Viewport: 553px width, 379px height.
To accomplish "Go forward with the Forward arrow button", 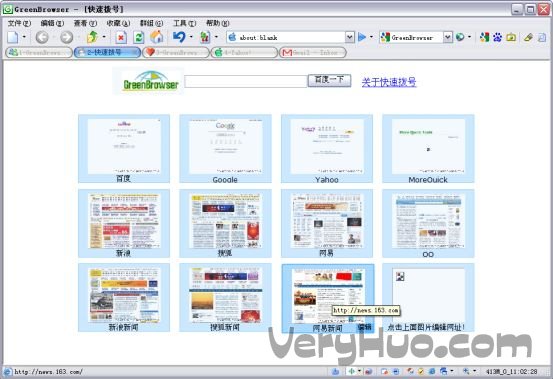I will pyautogui.click(x=67, y=37).
